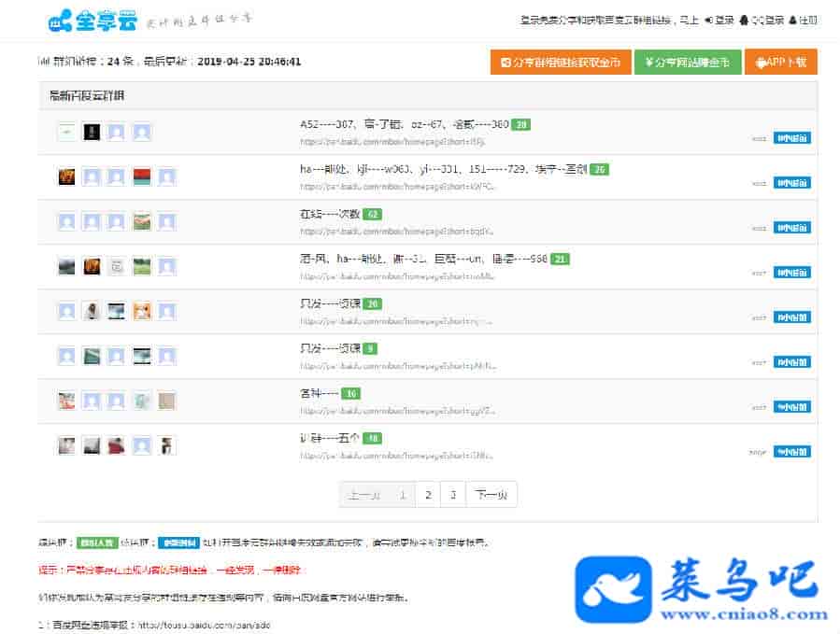Screen dimensions: 840x634
Task: Click the next page pagination button
Action: 491,495
